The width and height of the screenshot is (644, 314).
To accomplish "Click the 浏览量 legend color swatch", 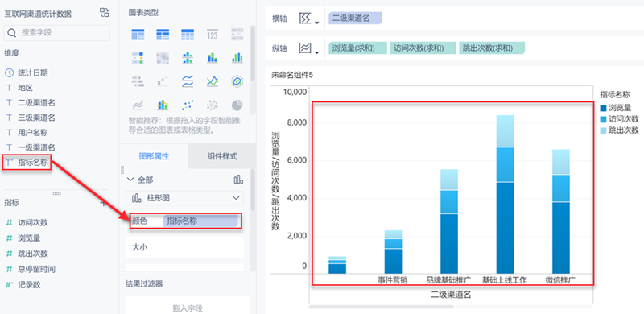I will 603,108.
